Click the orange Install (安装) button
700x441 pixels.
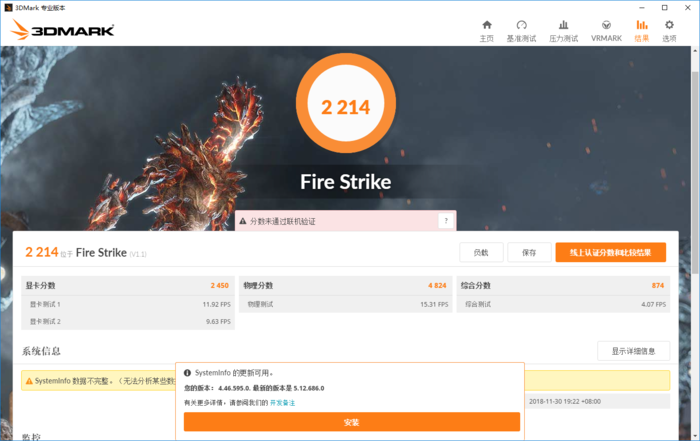[x=352, y=422]
